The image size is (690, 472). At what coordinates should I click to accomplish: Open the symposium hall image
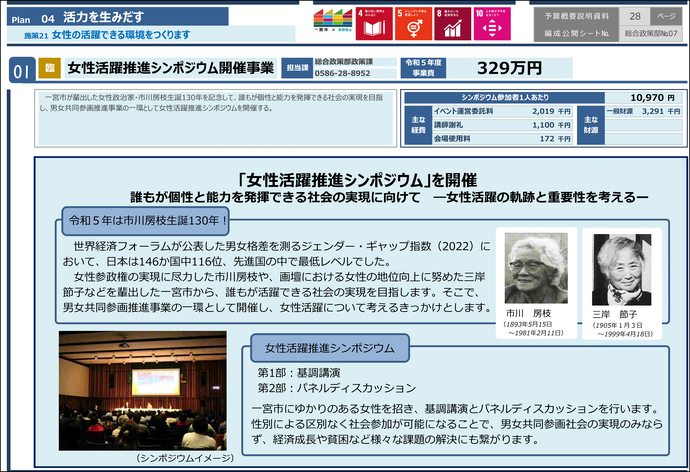pyautogui.click(x=143, y=391)
